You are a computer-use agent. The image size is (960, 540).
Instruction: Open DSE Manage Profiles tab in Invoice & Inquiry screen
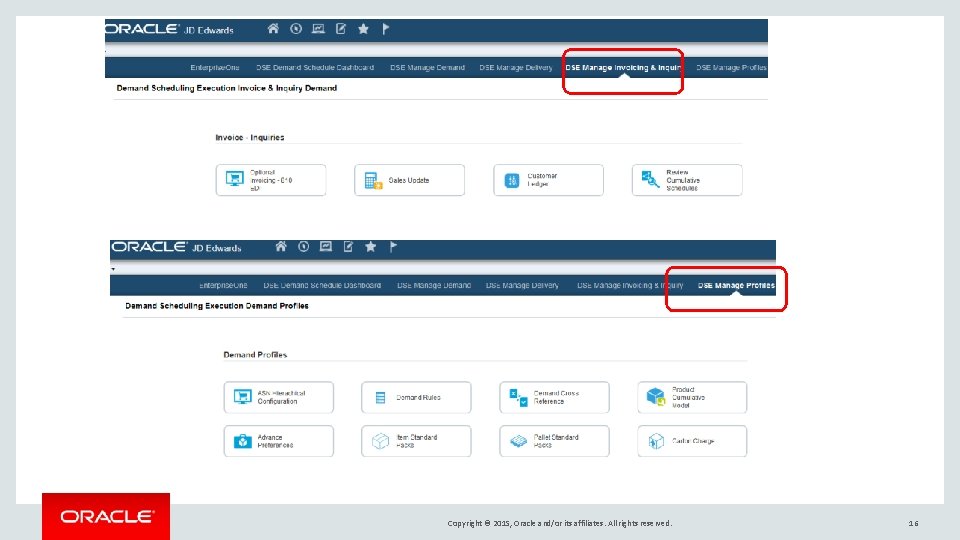731,67
